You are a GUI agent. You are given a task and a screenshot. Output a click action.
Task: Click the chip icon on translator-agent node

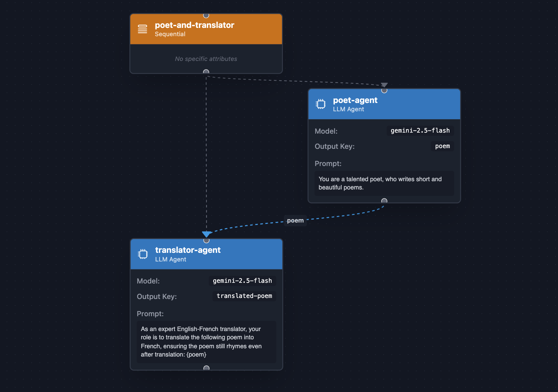[143, 254]
